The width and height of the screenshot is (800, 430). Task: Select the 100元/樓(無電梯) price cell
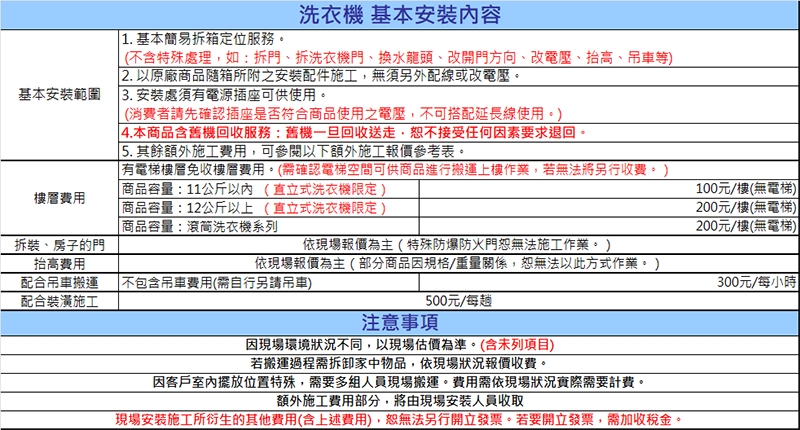[744, 189]
